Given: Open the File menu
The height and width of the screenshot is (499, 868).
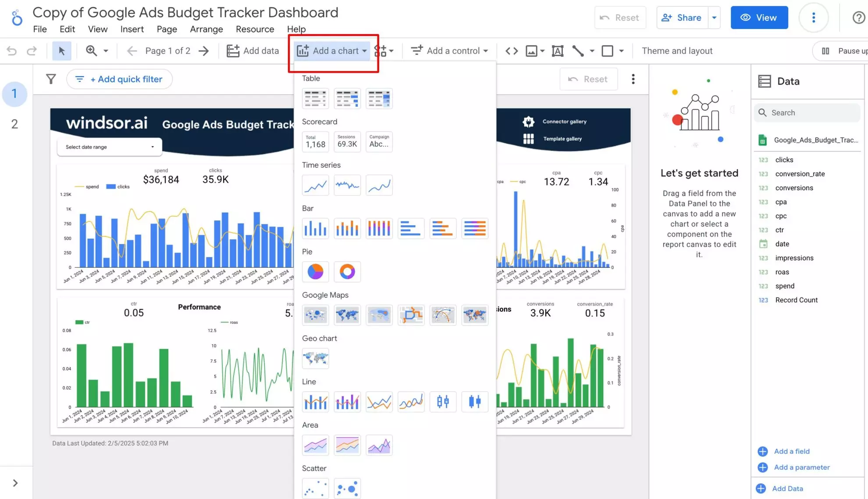Looking at the screenshot, I should point(40,29).
